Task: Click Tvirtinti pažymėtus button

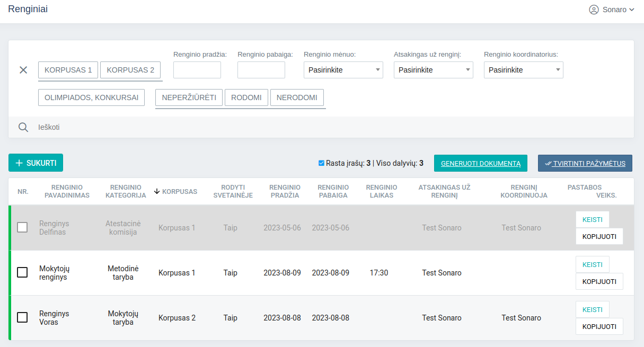Action: coord(585,163)
